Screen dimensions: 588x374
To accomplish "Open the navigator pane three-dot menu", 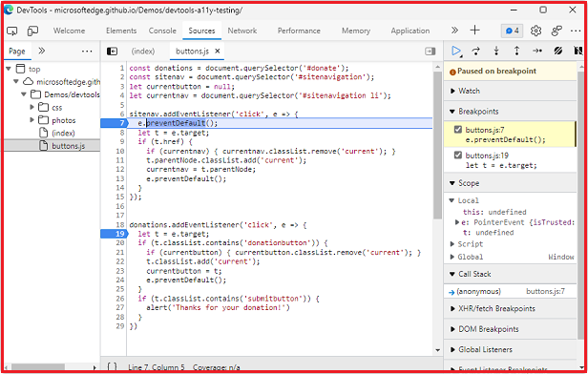I will [87, 51].
